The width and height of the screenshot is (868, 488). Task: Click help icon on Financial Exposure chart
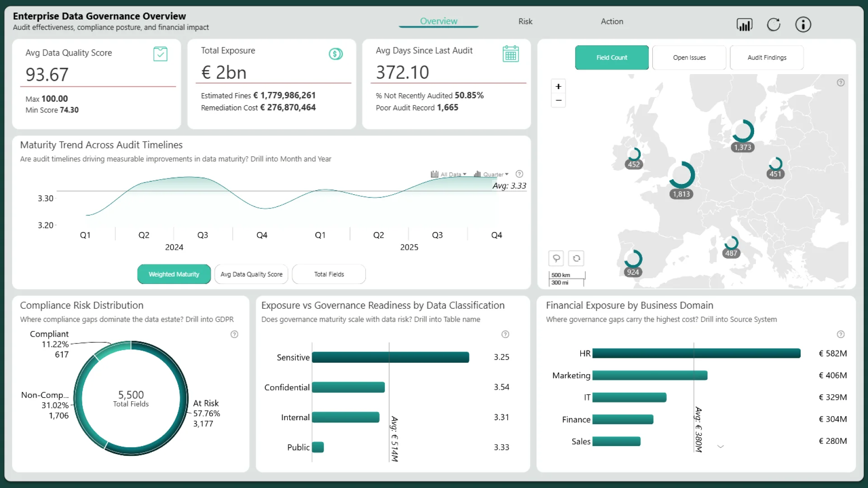tap(840, 334)
